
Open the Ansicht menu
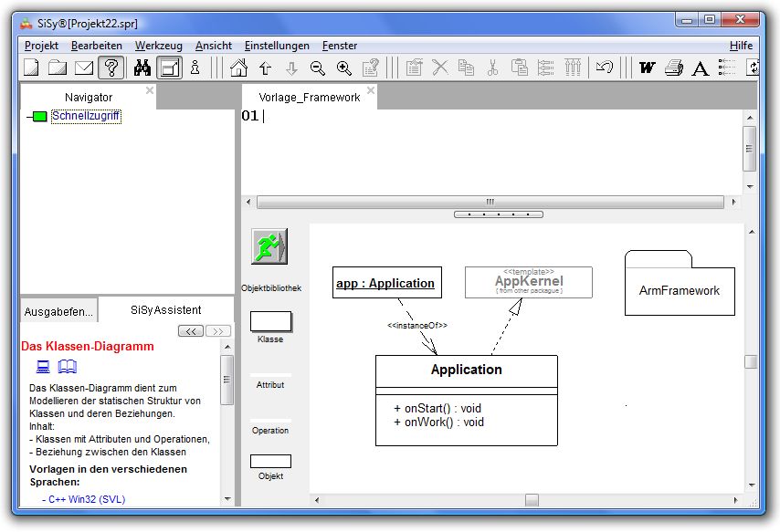[x=214, y=46]
